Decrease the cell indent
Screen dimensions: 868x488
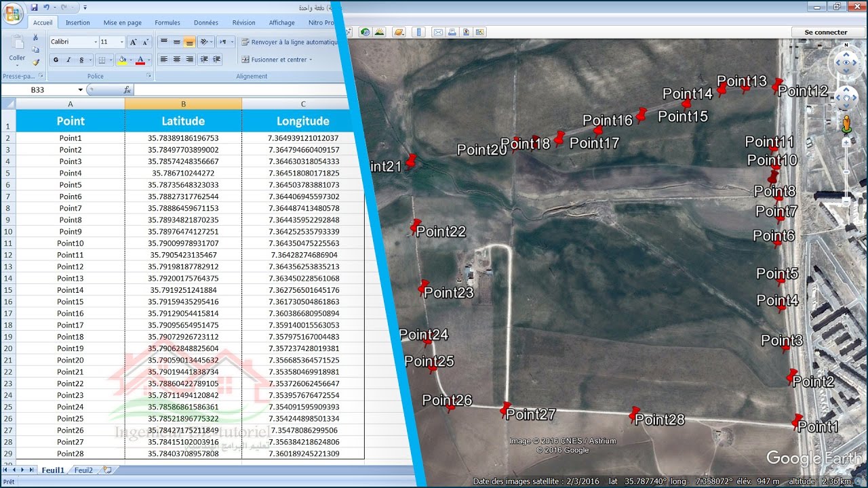coord(204,60)
